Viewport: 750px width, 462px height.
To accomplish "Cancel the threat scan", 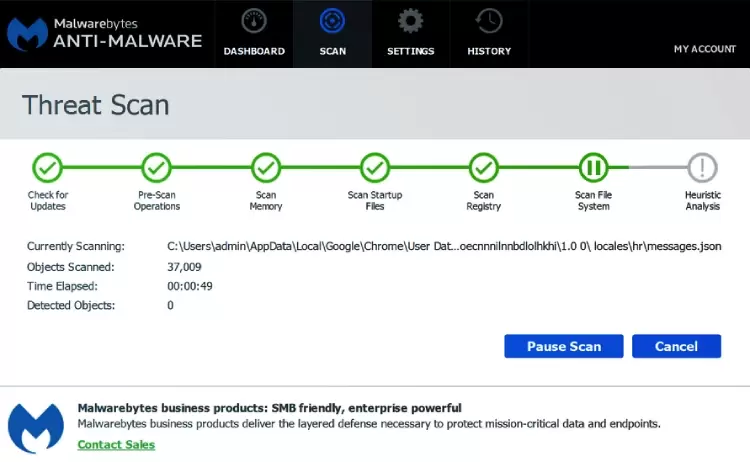I will pos(676,346).
